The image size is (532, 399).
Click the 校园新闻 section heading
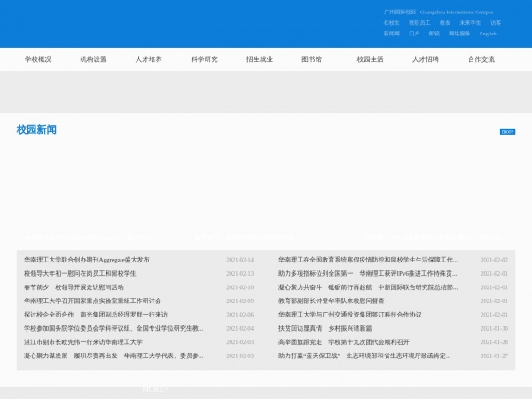[36, 129]
